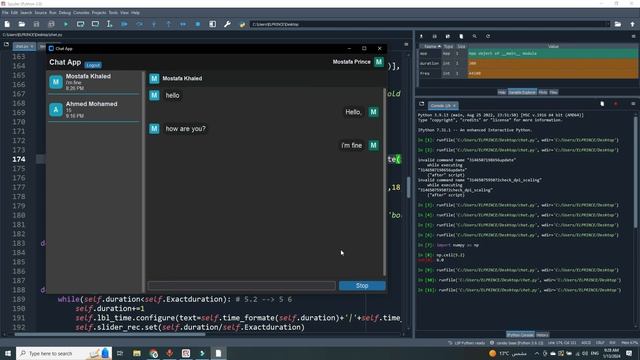
Task: Click the working directory path field
Action: (x=429, y=24)
